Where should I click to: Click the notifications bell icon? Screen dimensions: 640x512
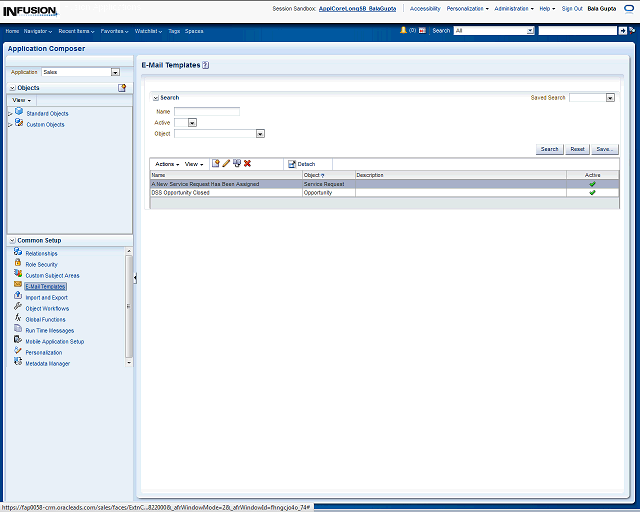pos(404,31)
